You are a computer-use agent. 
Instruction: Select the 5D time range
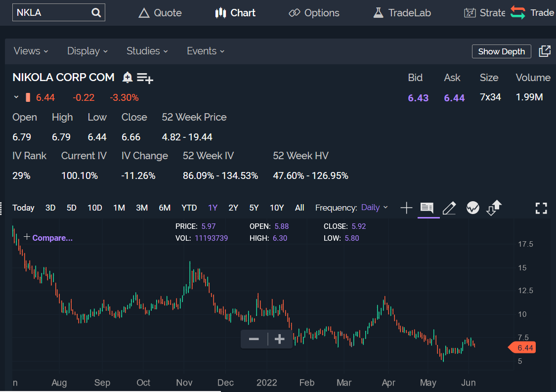tap(72, 208)
